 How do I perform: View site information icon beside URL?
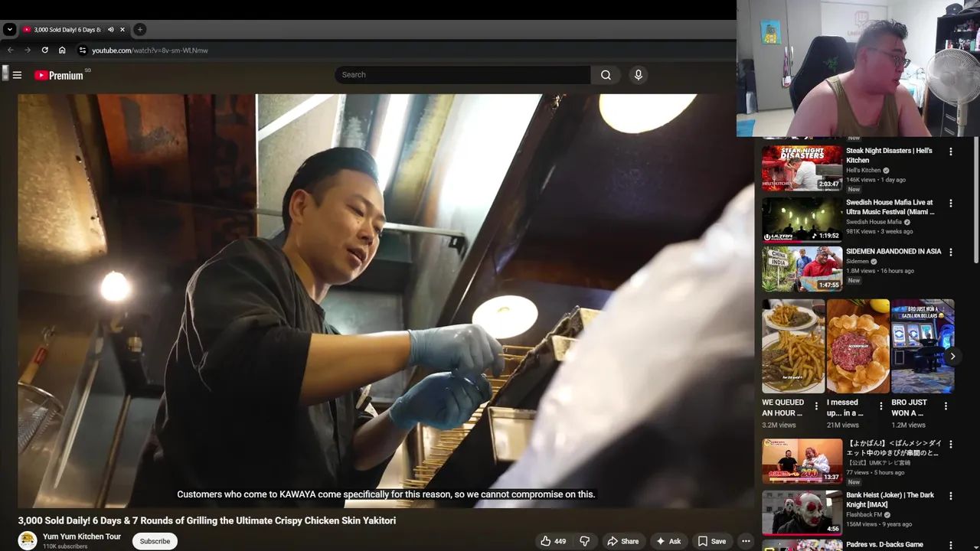tap(83, 51)
